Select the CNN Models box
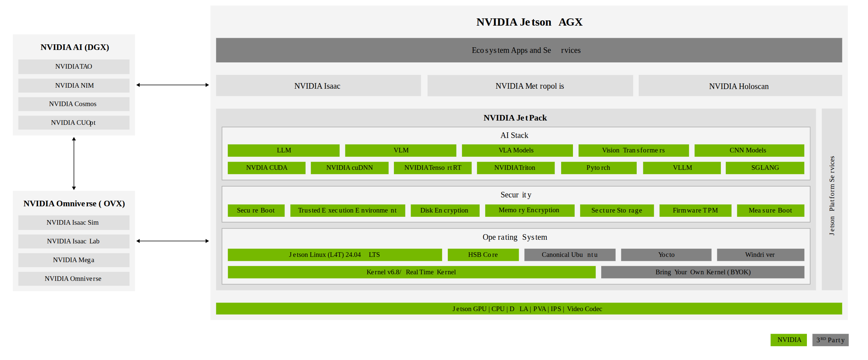 tap(749, 150)
